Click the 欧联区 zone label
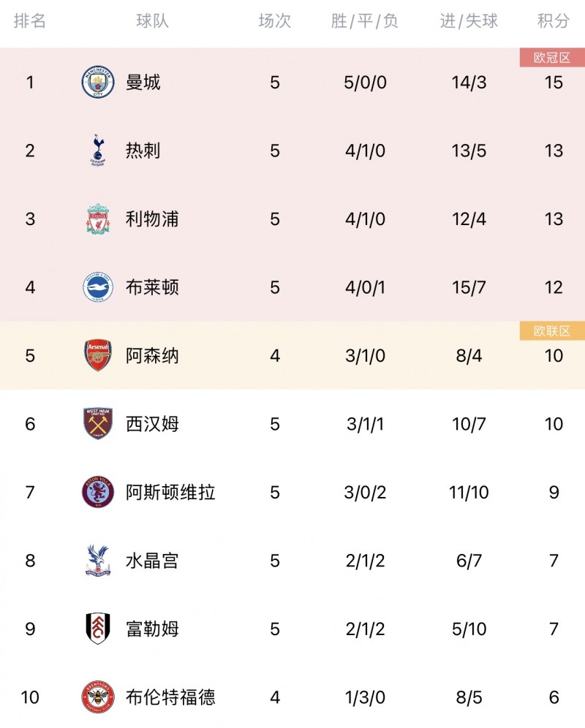Screen dimensions: 585x728 (x=552, y=331)
